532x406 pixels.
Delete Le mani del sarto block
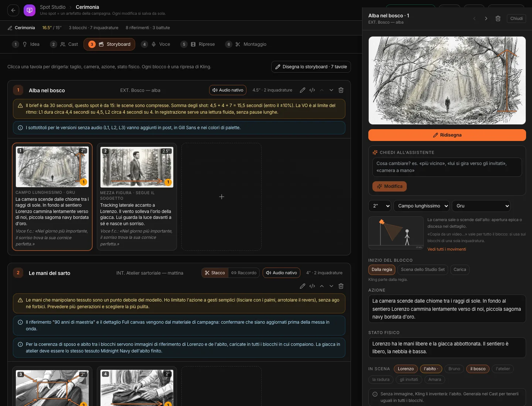point(341,286)
